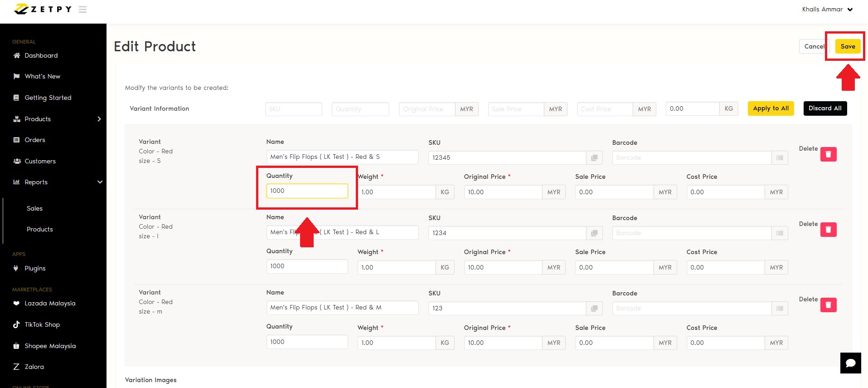Image resolution: width=868 pixels, height=388 pixels.
Task: Open the live chat widget
Action: click(x=850, y=363)
